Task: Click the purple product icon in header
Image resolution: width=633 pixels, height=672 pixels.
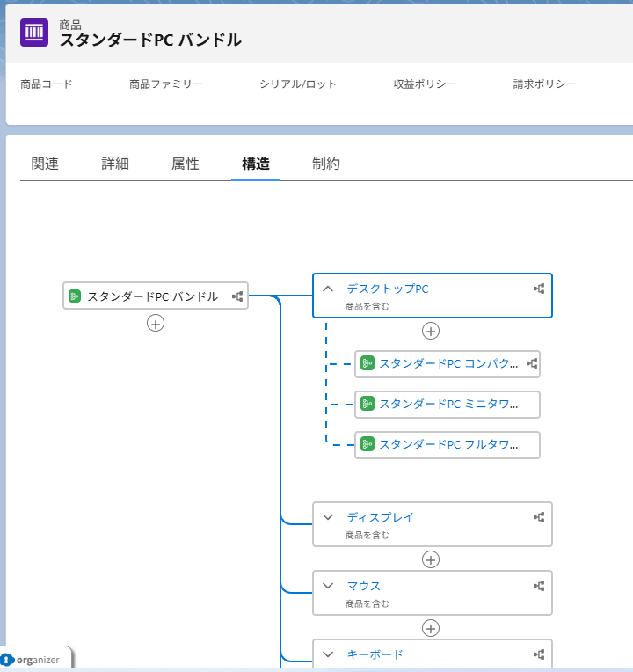Action: [34, 33]
